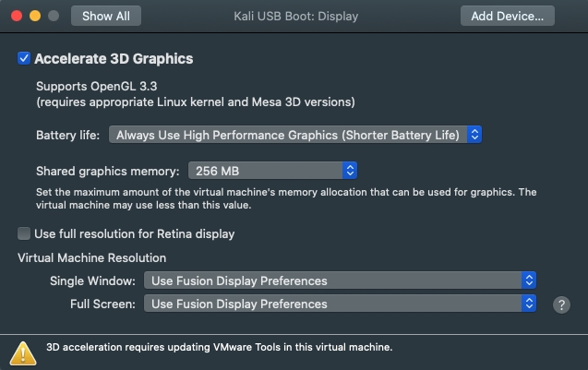The height and width of the screenshot is (370, 588).
Task: Expand the Shared graphics memory dropdown
Action: coord(272,171)
